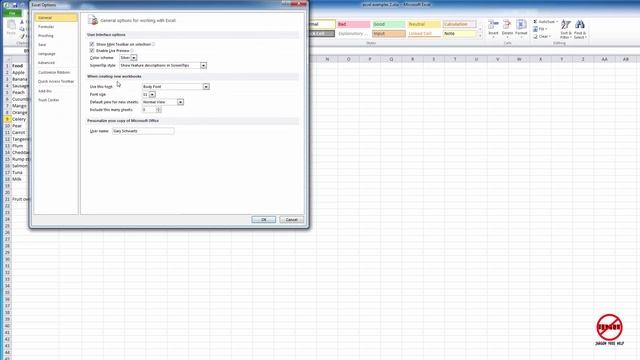Select row 25 header
640x360 pixels.
(x=7, y=226)
